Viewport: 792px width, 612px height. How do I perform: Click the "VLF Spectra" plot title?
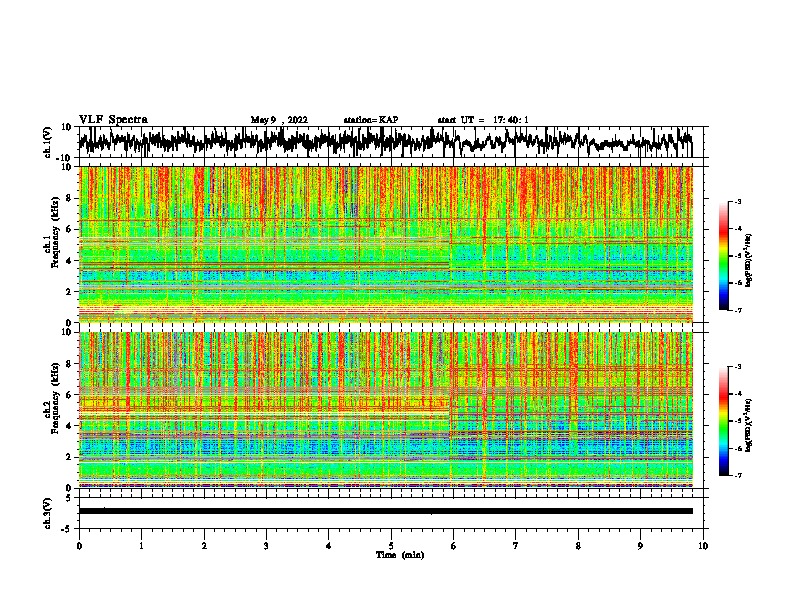click(x=113, y=120)
